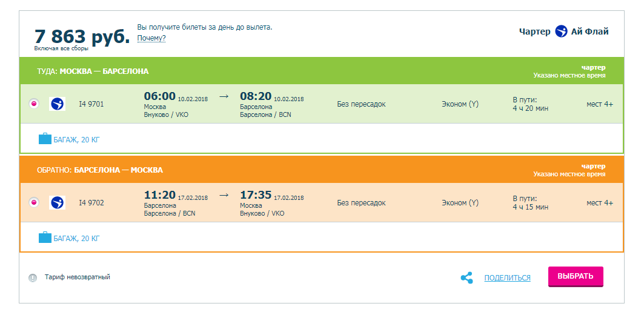Click the 06:00 departure time from Внуково
Screen dimensions: 644x315
(x=159, y=96)
